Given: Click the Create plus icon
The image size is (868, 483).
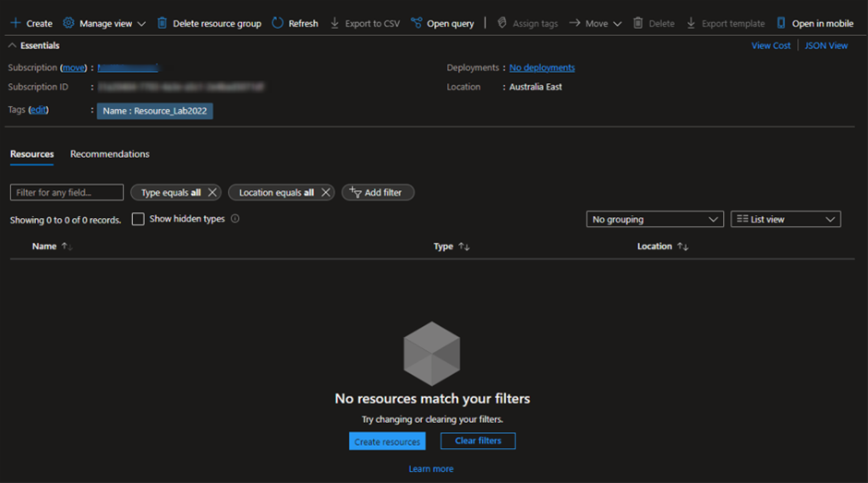Looking at the screenshot, I should point(16,23).
